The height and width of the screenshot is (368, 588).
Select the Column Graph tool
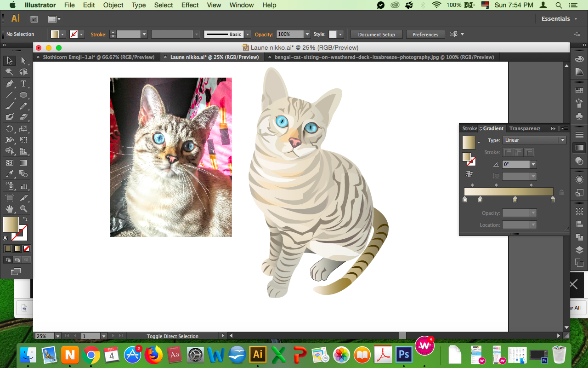23,186
